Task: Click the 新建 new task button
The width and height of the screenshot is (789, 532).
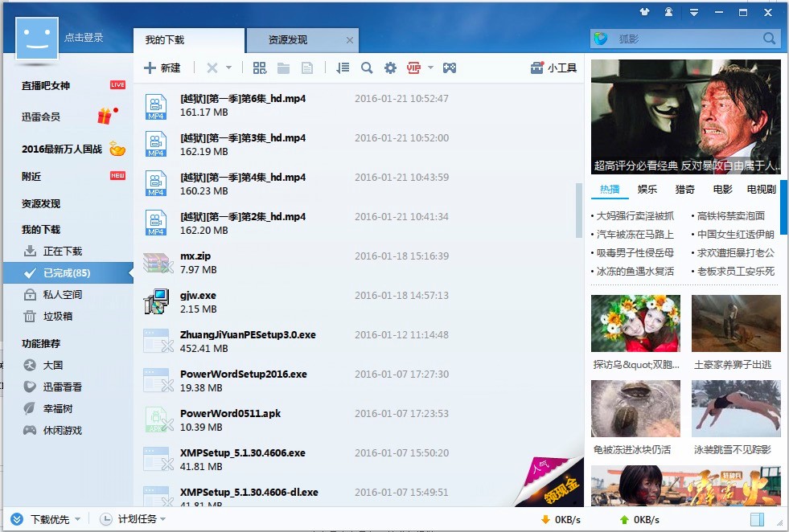Action: point(162,68)
